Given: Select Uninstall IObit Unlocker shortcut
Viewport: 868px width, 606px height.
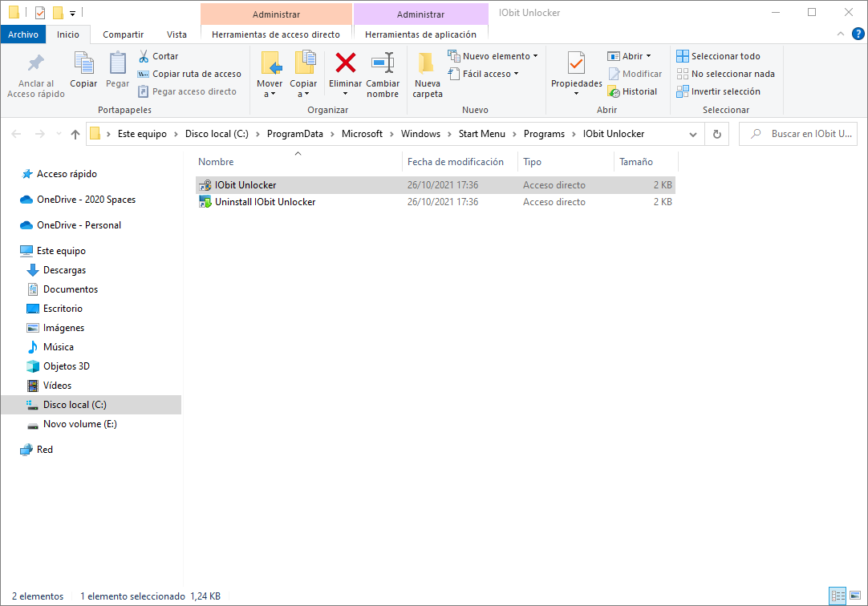Looking at the screenshot, I should pos(435,202).
